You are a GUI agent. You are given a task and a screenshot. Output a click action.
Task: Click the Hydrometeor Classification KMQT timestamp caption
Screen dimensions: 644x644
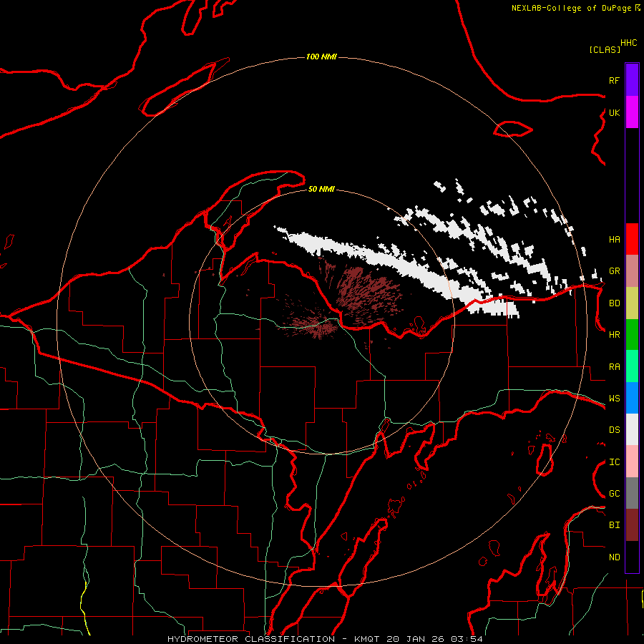pos(325,639)
